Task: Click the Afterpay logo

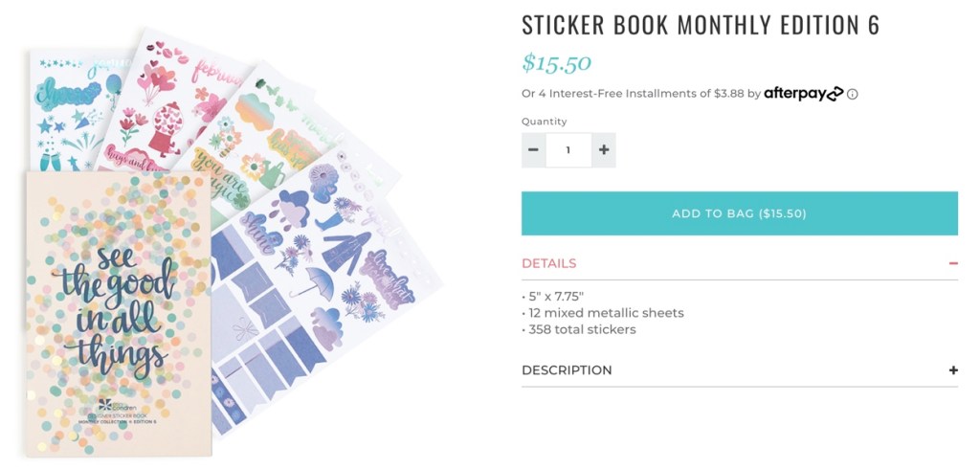Action: [x=803, y=94]
